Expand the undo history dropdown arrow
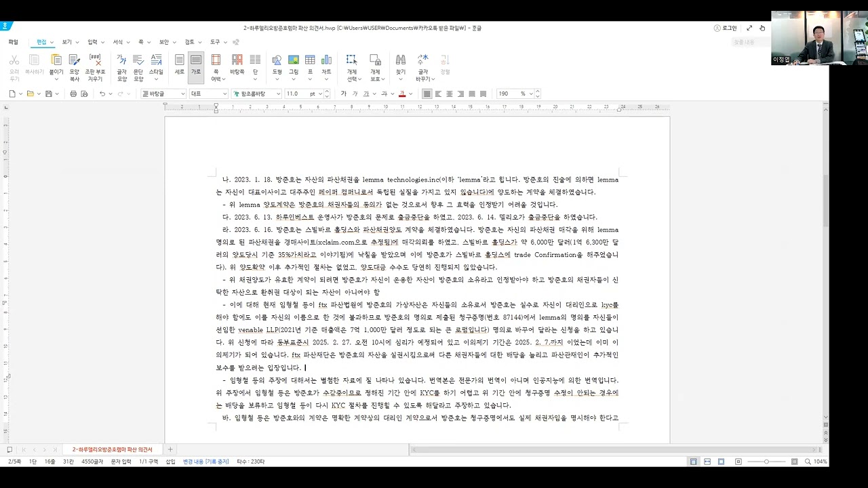Viewport: 868px width, 488px height. pyautogui.click(x=111, y=94)
